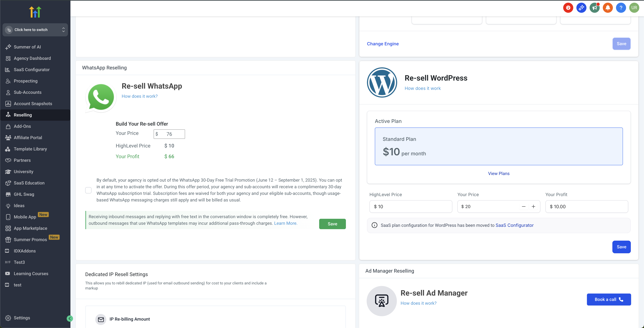Open the UR user avatar menu

point(634,8)
